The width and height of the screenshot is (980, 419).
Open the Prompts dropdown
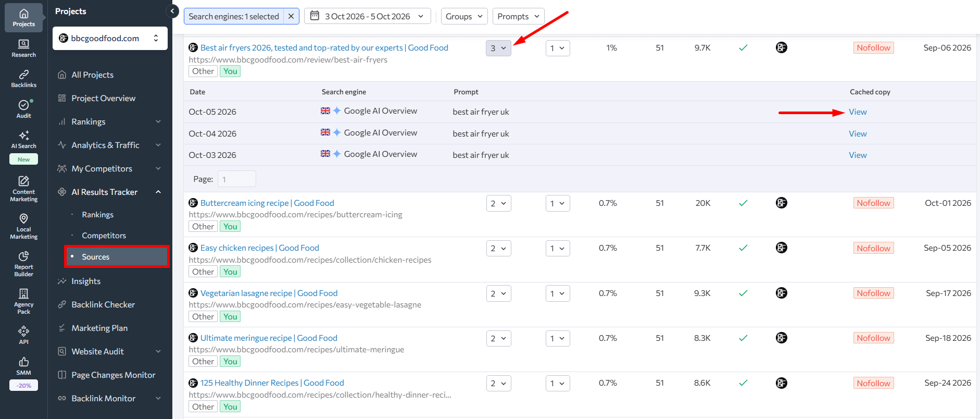point(518,16)
